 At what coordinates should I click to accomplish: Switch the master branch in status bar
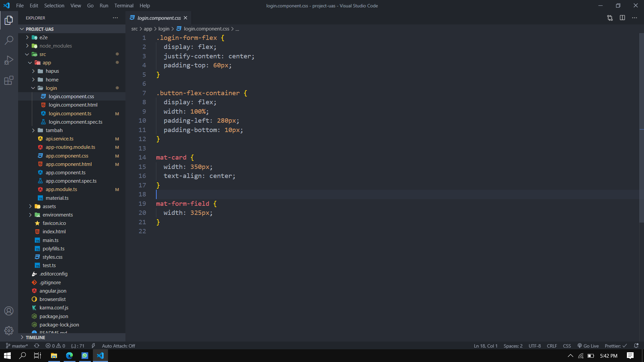17,346
